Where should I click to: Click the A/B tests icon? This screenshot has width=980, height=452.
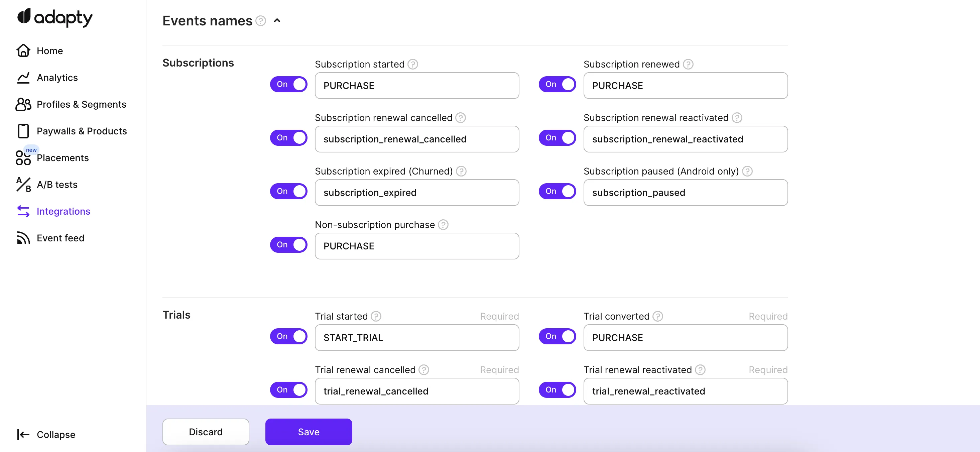coord(23,185)
